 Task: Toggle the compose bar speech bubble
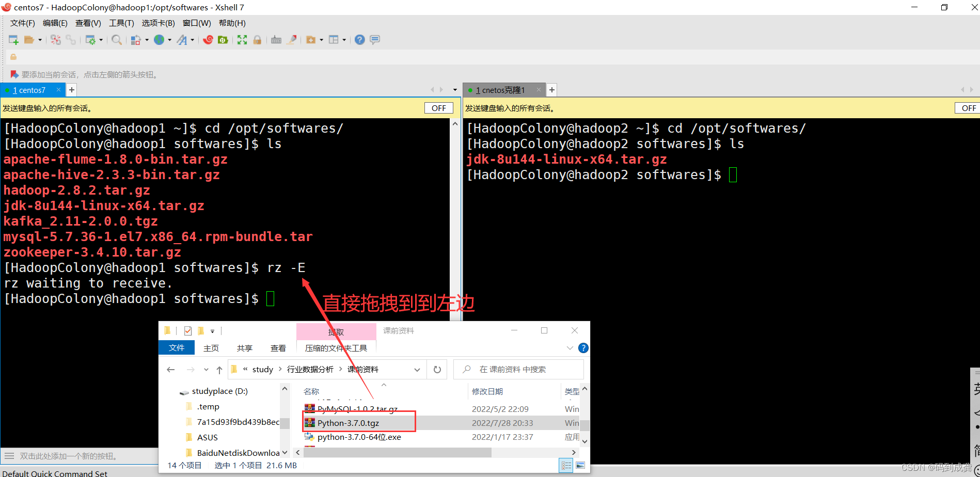tap(375, 40)
